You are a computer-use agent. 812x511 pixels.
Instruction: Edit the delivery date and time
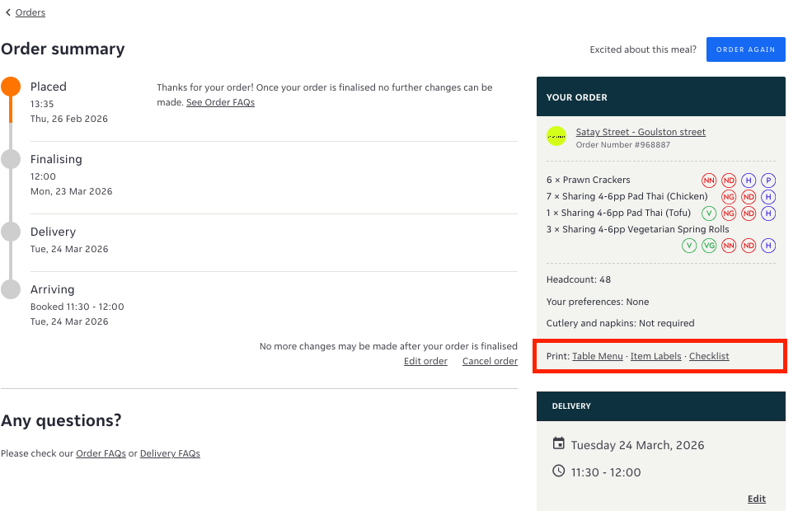click(x=756, y=499)
